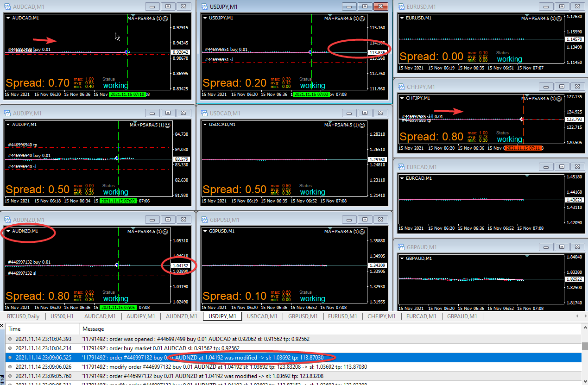Click the expert advisor smiley on EURUSD chart

click(559, 18)
